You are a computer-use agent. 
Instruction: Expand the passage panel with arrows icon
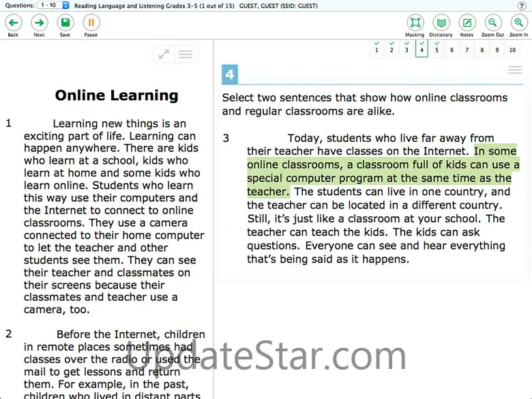click(x=164, y=55)
